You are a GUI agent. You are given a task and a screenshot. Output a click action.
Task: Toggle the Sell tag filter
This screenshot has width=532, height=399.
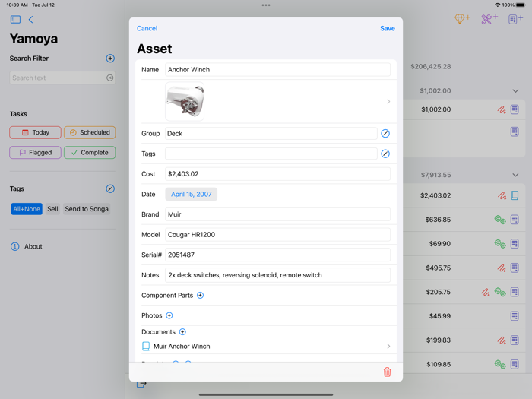[x=52, y=209]
